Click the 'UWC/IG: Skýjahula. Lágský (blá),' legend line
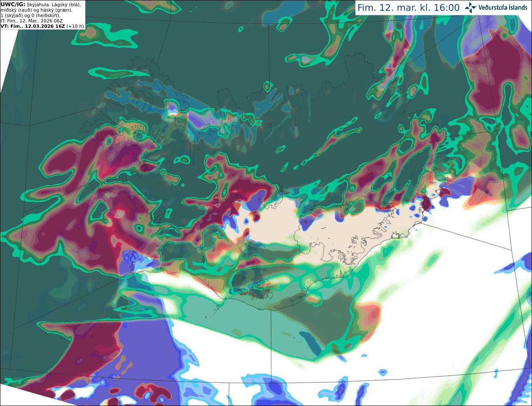The height and width of the screenshot is (406, 532). coord(41,4)
